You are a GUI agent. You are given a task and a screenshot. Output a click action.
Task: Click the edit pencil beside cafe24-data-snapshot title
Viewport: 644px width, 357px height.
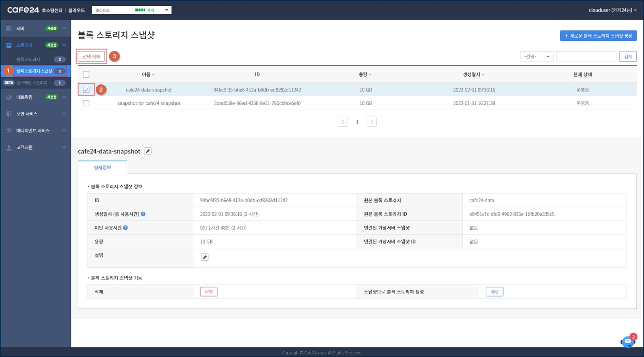pyautogui.click(x=148, y=151)
